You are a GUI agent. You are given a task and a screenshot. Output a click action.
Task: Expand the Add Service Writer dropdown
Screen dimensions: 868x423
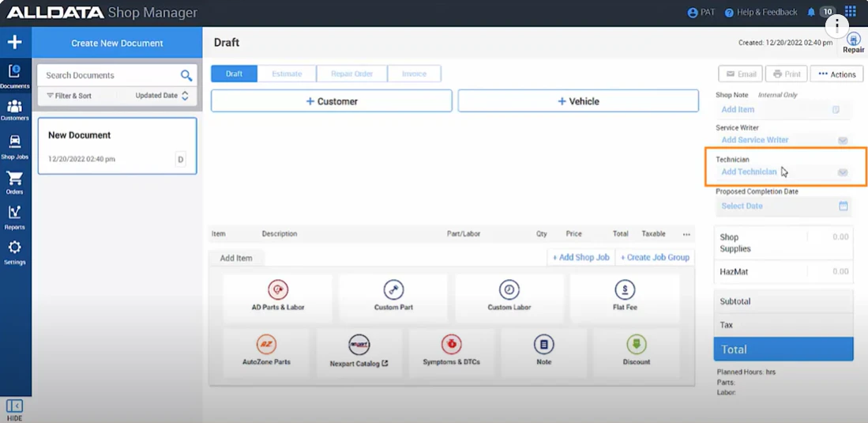click(x=843, y=140)
